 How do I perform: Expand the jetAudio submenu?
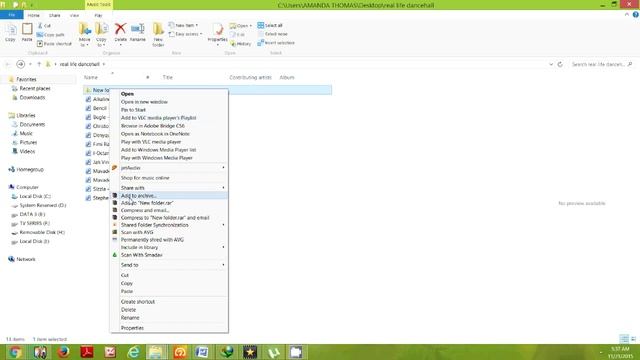pos(169,168)
